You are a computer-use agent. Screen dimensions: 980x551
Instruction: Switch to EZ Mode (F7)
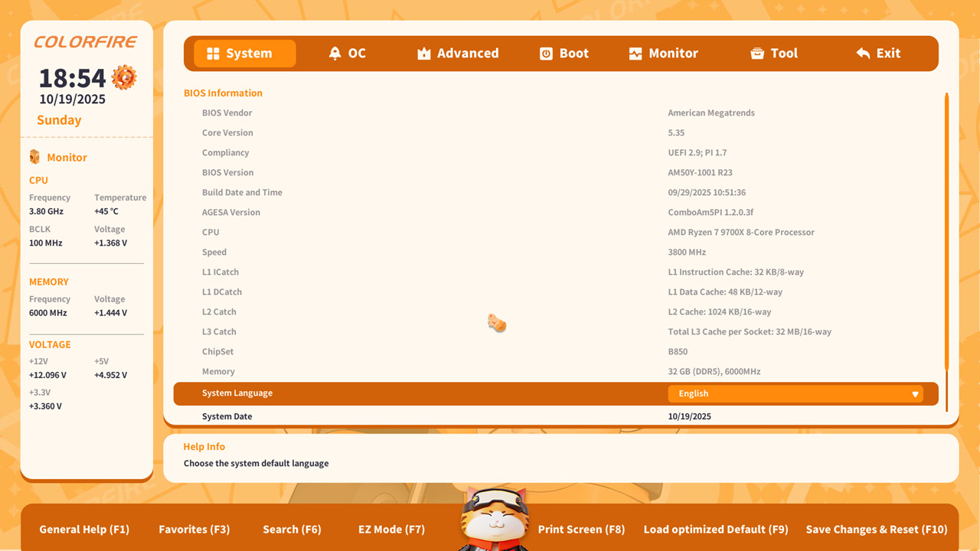tap(391, 530)
